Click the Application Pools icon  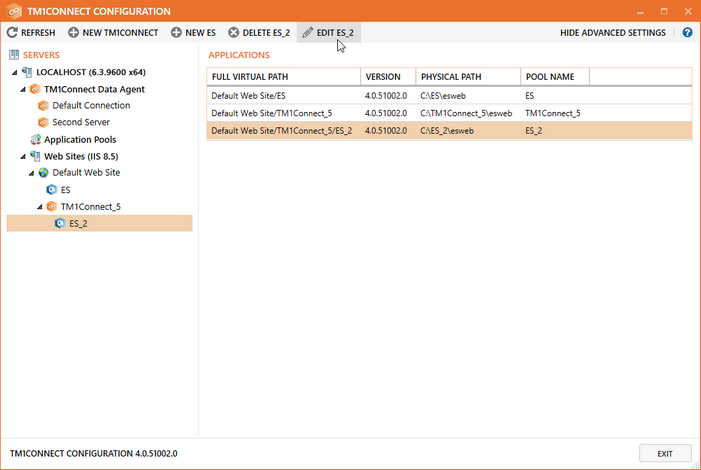[x=35, y=140]
